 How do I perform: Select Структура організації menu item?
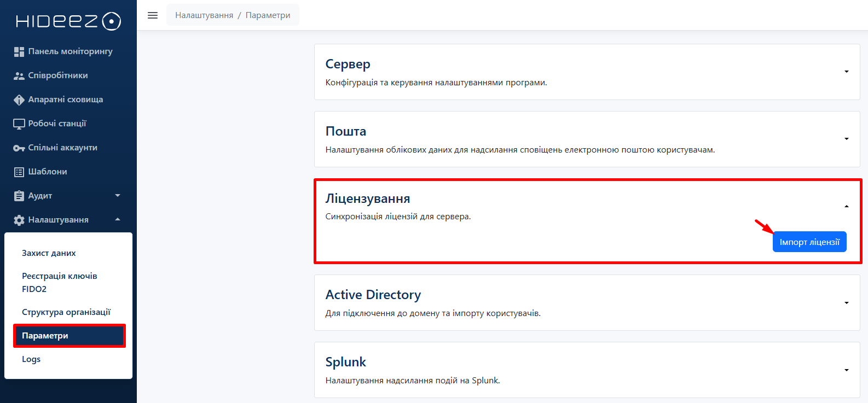[x=66, y=312]
